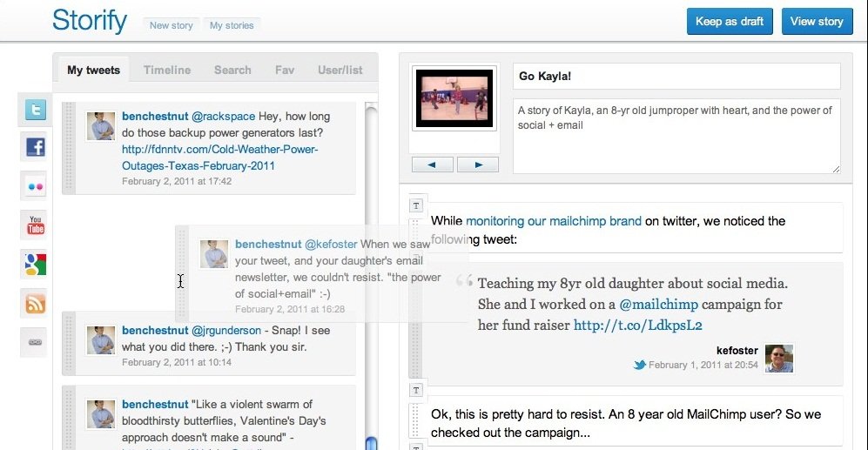
Task: Click text insert icon above 'Ok, this is pretty hard' paragraph
Action: tap(416, 390)
